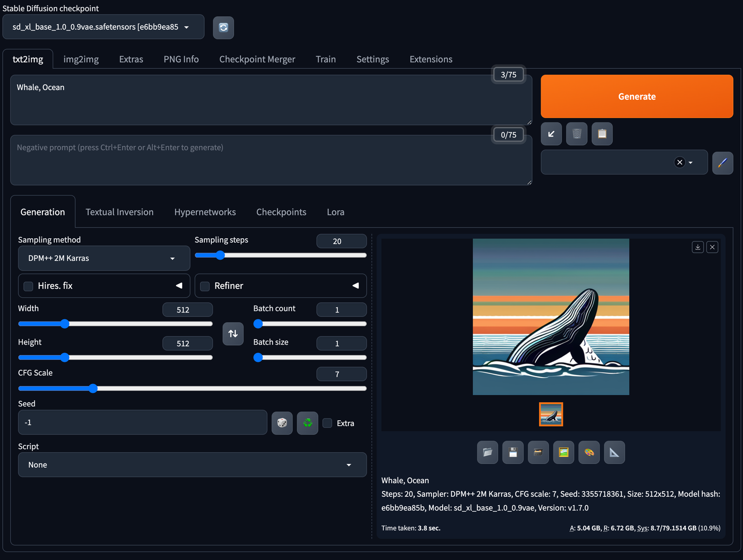743x560 pixels.
Task: Click the CFG Scale slider handle
Action: [93, 389]
